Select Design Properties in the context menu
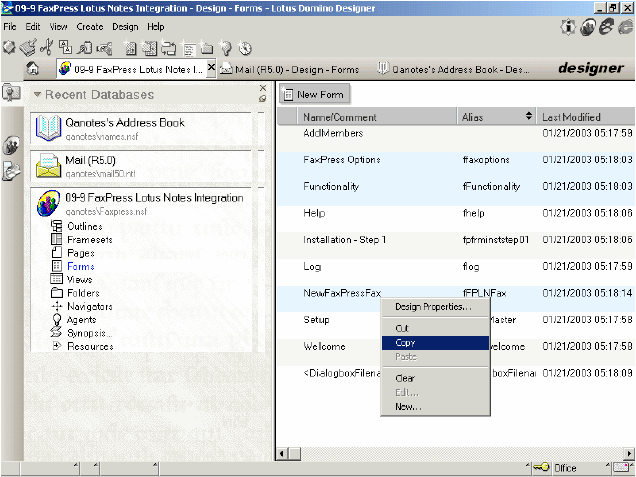Image resolution: width=636 pixels, height=477 pixels. [x=433, y=307]
